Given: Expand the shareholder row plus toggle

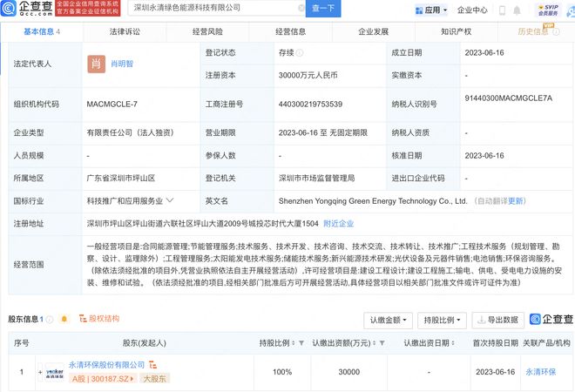Looking at the screenshot, I should point(40,372).
